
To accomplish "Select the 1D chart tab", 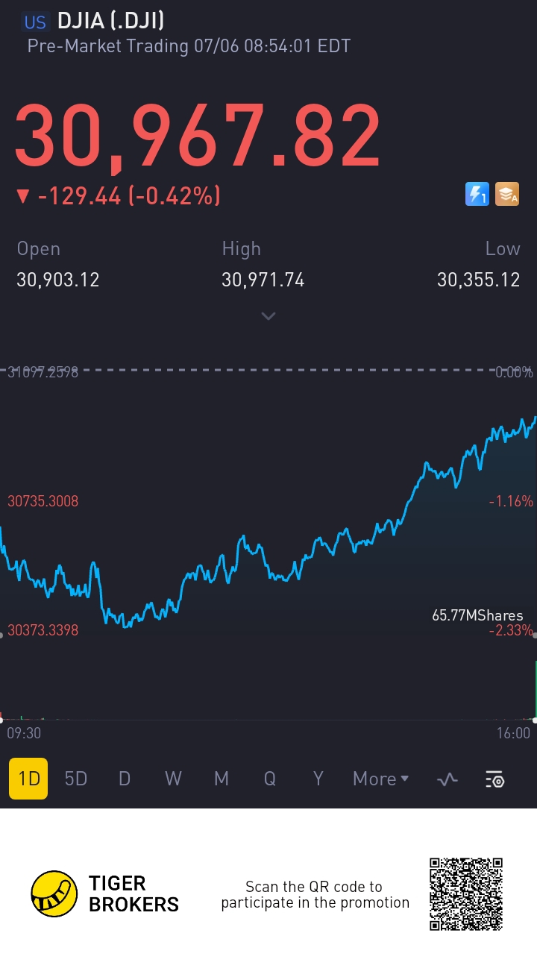I will (28, 779).
